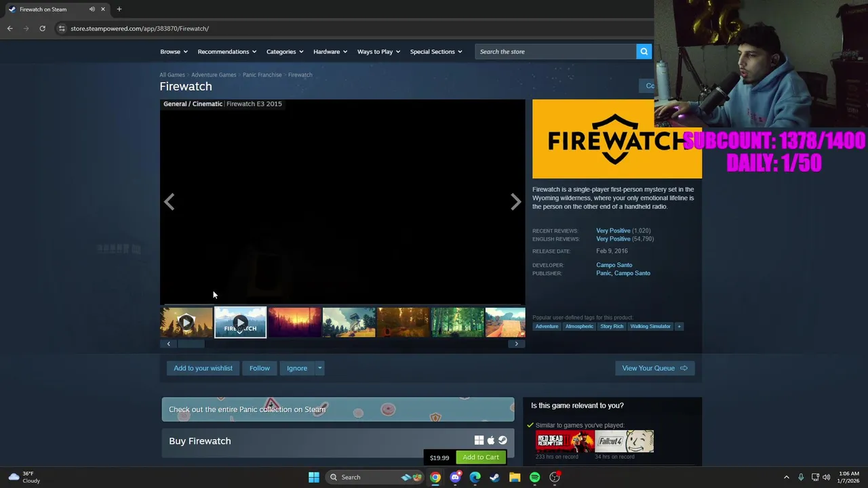
Task: Expand the Hardware dropdown
Action: tap(330, 52)
